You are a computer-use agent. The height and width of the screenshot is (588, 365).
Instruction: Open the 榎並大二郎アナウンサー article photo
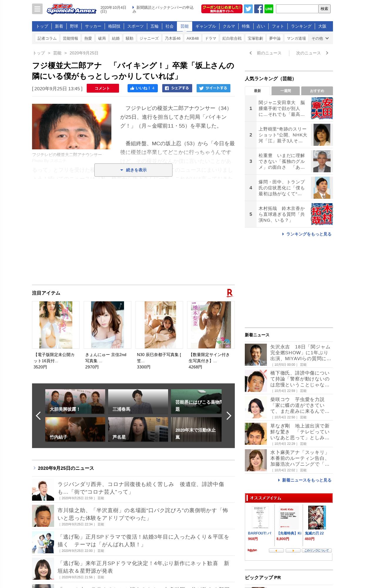[72, 126]
